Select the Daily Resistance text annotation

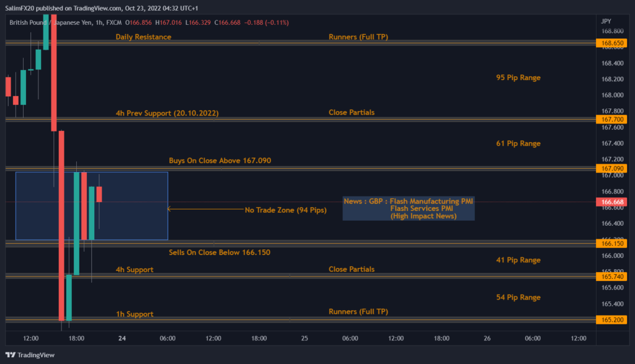pos(143,37)
